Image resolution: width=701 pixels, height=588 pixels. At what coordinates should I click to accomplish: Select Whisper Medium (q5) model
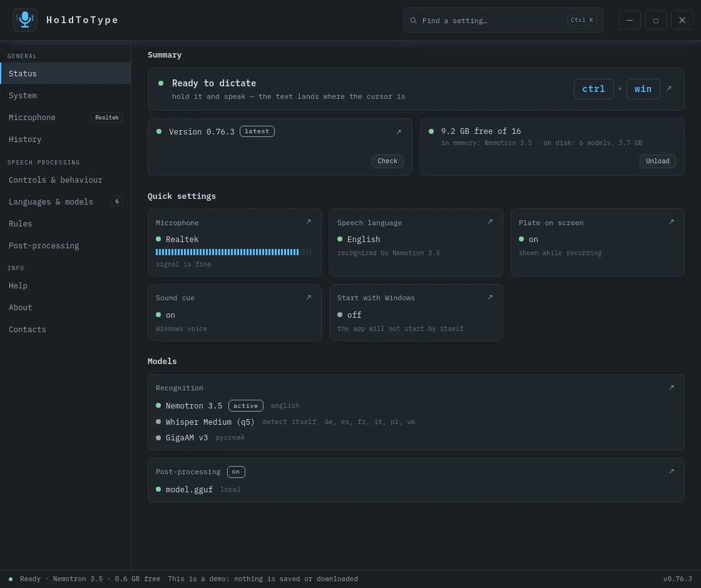tap(210, 422)
